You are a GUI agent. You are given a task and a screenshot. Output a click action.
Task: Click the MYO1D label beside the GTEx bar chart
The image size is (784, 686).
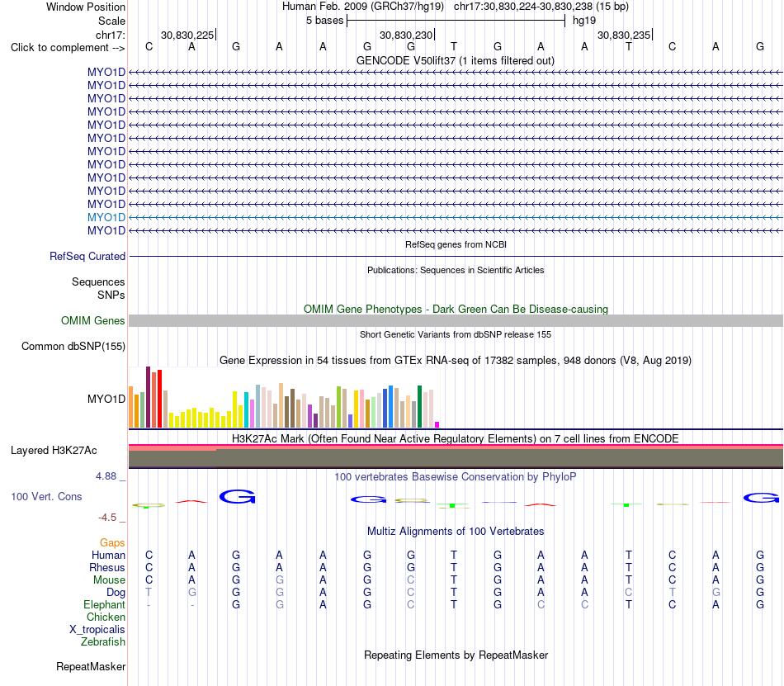[x=106, y=399]
